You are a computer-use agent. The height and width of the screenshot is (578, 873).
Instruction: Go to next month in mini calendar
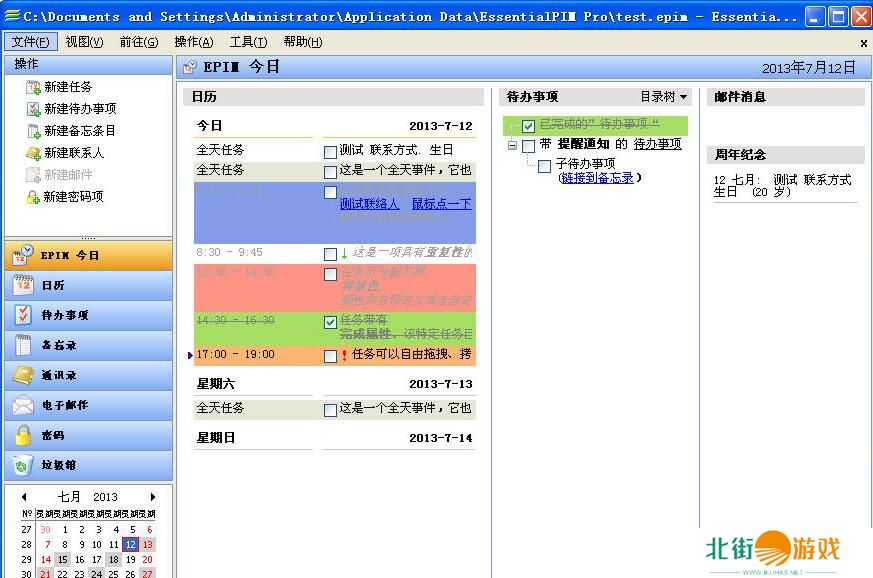tap(153, 497)
